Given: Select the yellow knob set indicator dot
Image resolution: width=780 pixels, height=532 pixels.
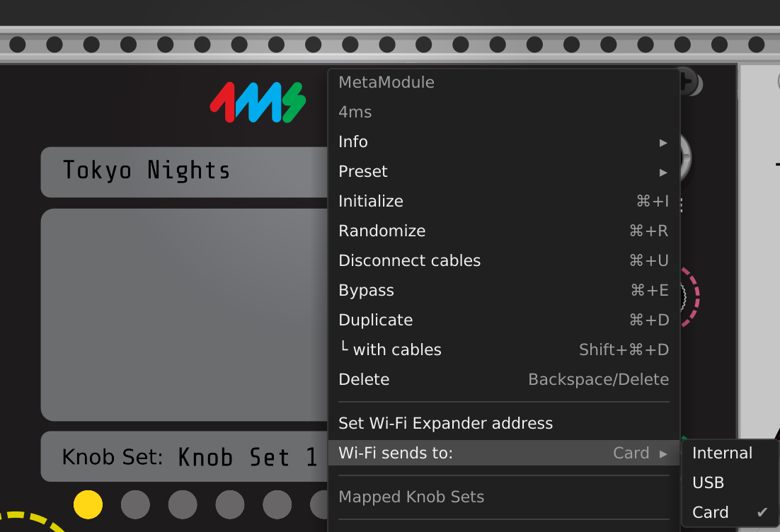Looking at the screenshot, I should tap(88, 505).
